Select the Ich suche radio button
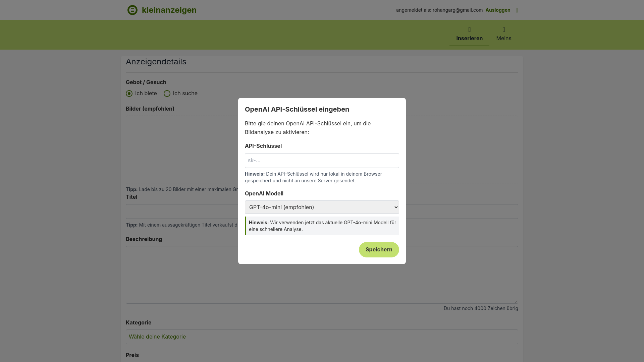The height and width of the screenshot is (362, 644). coord(167,94)
